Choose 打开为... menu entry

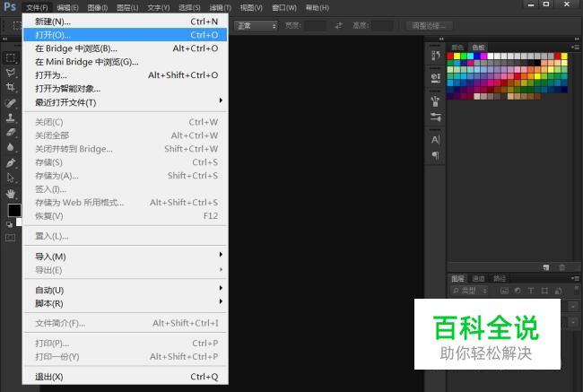[126, 75]
